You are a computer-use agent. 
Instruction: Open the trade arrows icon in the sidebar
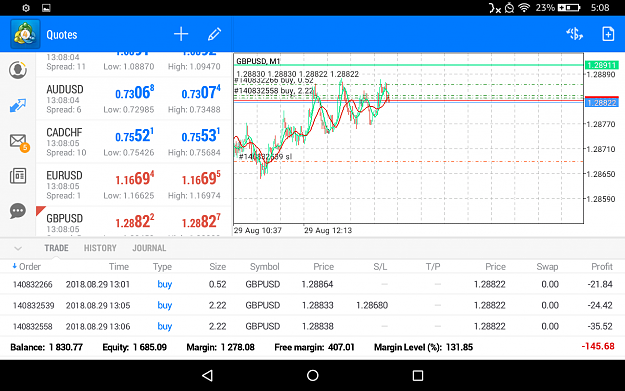[x=18, y=106]
